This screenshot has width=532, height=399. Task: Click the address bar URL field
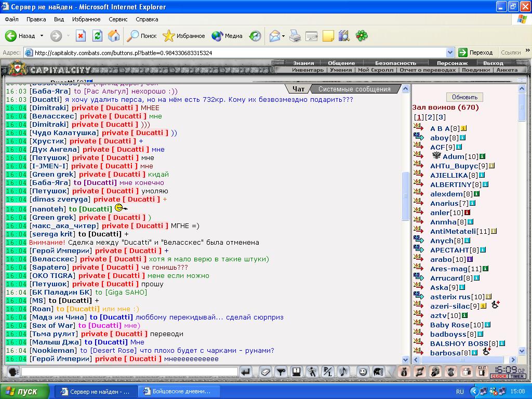235,52
